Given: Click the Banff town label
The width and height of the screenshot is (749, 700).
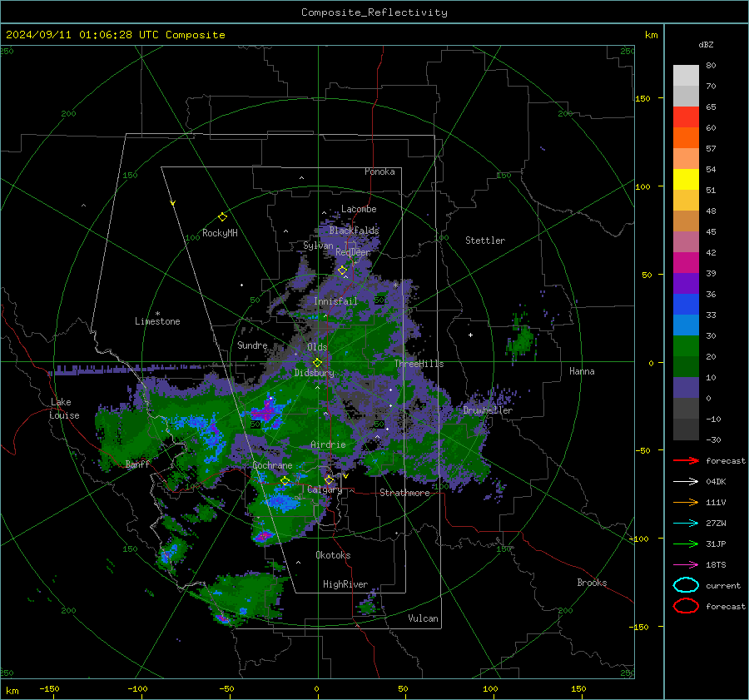Looking at the screenshot, I should [137, 464].
